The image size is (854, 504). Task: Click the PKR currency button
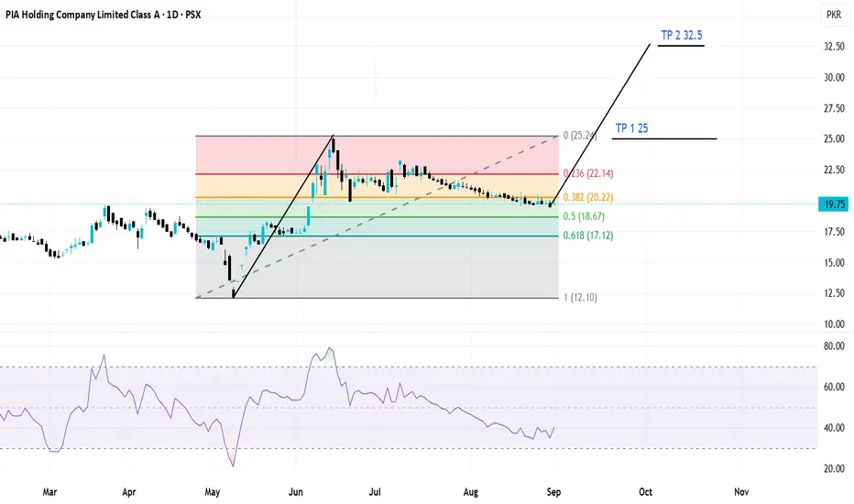834,15
